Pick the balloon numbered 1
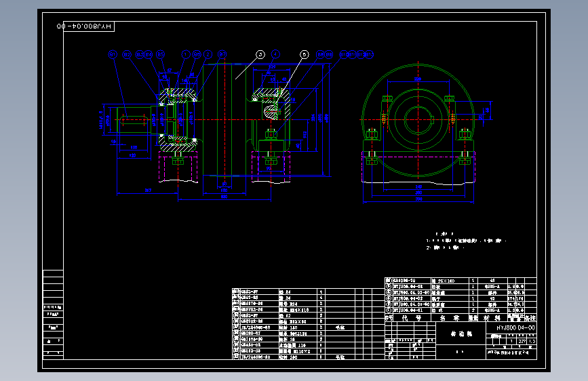Screen dimensions: 588x381 (186, 54)
